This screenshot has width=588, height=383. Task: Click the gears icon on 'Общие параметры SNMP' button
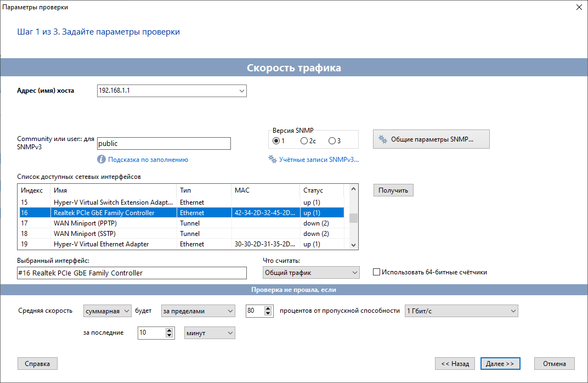tap(383, 139)
